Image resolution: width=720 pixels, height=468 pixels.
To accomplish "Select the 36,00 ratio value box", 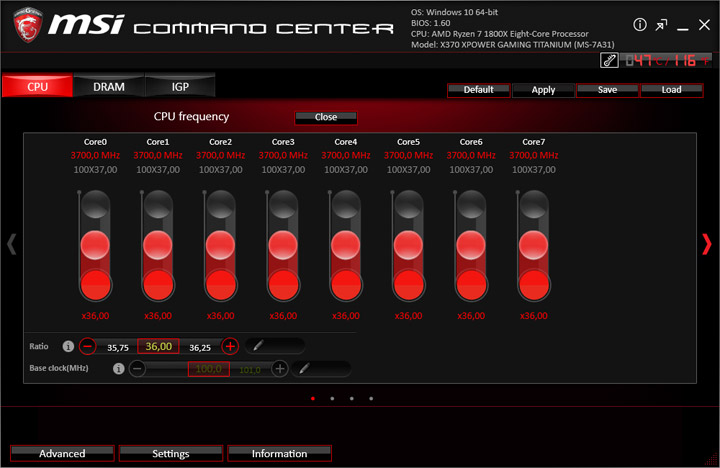I will click(158, 346).
